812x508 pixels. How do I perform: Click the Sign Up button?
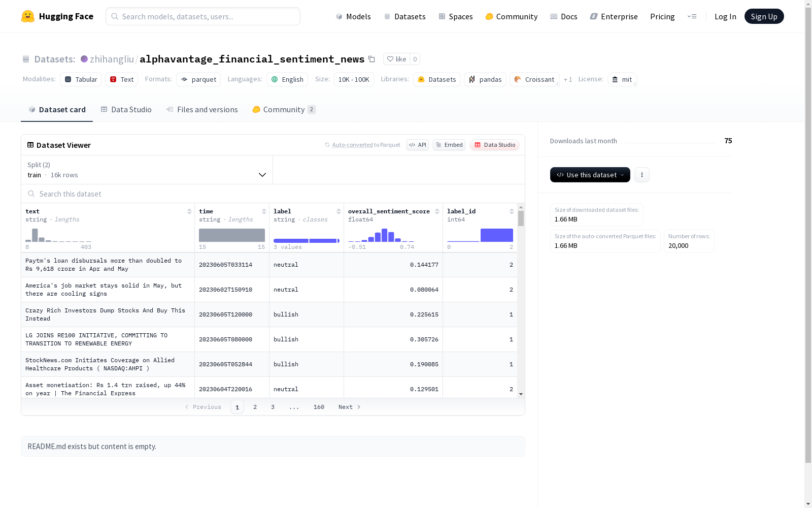[x=764, y=16]
